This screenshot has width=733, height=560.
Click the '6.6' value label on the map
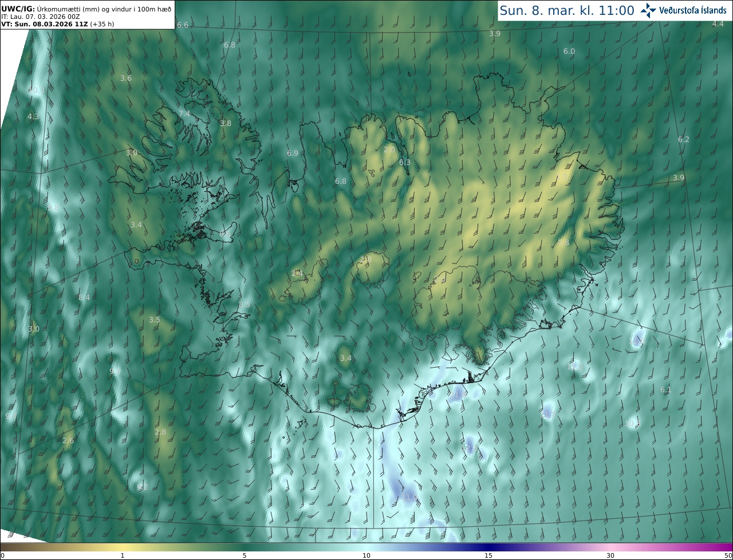point(183,25)
